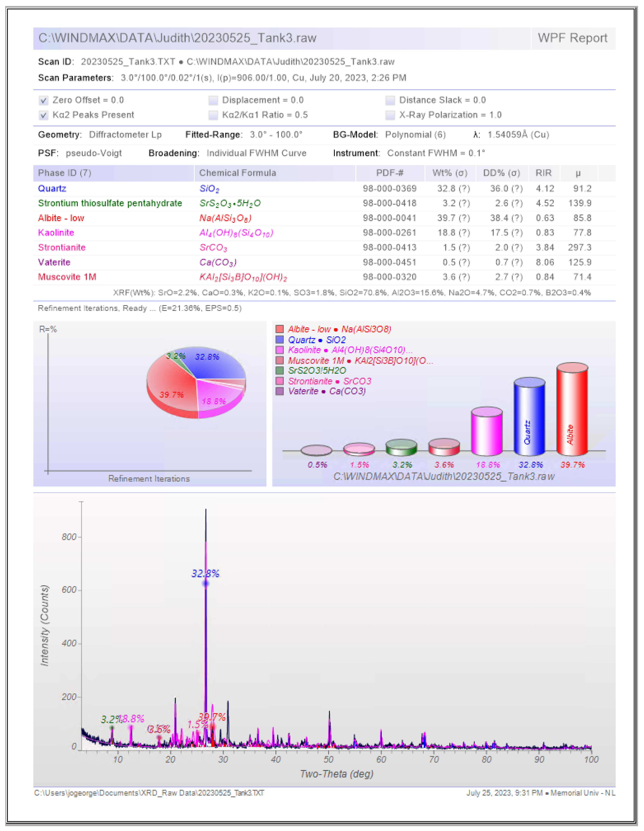Click the 32.8% peak marker in pattern

pos(205,583)
